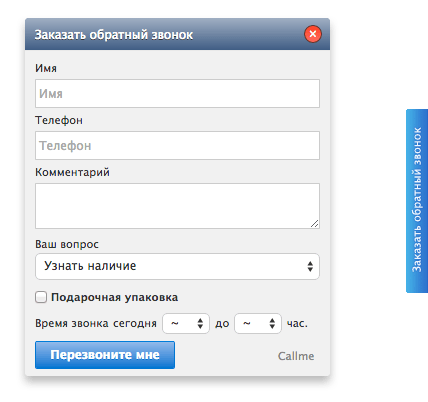The image size is (428, 402).
Task: Click the Телефон label above the field
Action: pyautogui.click(x=59, y=120)
